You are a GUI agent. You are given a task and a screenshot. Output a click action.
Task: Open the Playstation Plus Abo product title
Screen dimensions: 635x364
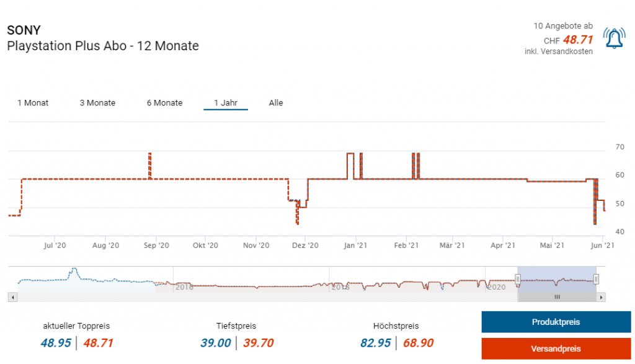[103, 46]
